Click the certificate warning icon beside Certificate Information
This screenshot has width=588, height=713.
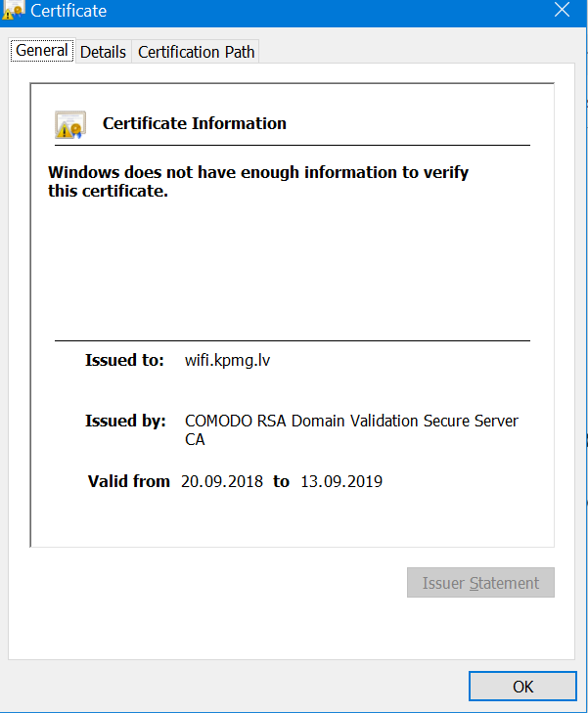(70, 124)
